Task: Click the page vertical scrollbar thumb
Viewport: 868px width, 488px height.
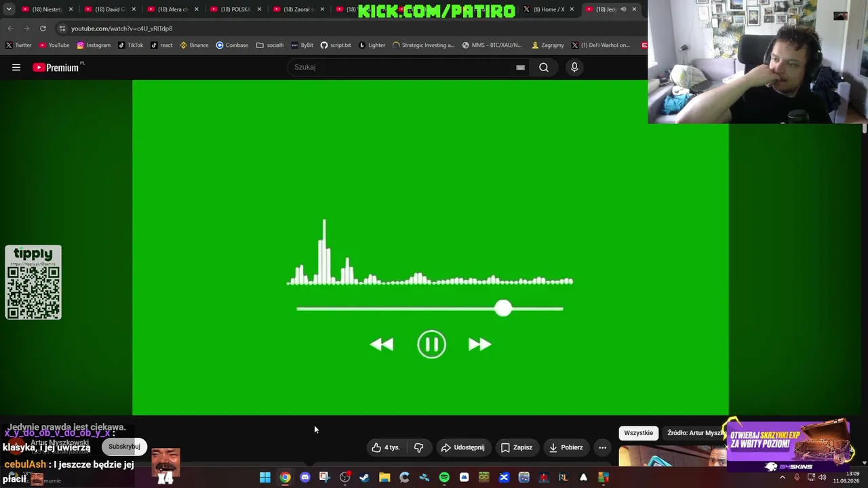Action: 865,128
